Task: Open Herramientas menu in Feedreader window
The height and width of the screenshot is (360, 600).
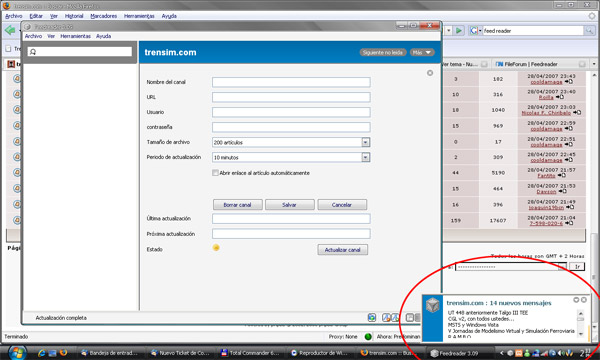Action: click(x=75, y=36)
